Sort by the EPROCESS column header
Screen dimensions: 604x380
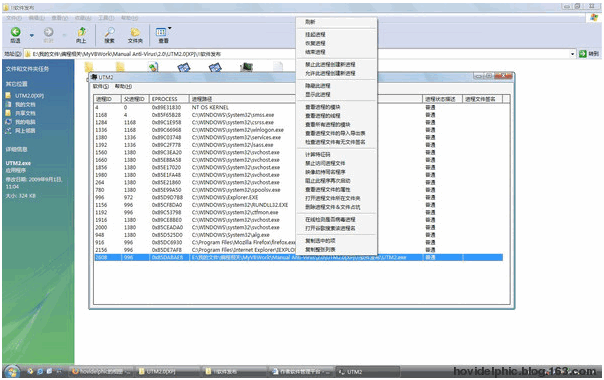169,99
